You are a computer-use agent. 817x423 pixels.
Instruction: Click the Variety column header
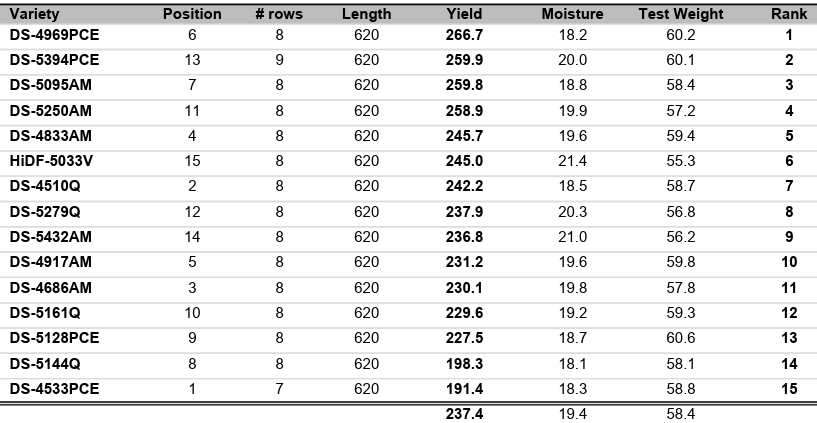click(35, 15)
